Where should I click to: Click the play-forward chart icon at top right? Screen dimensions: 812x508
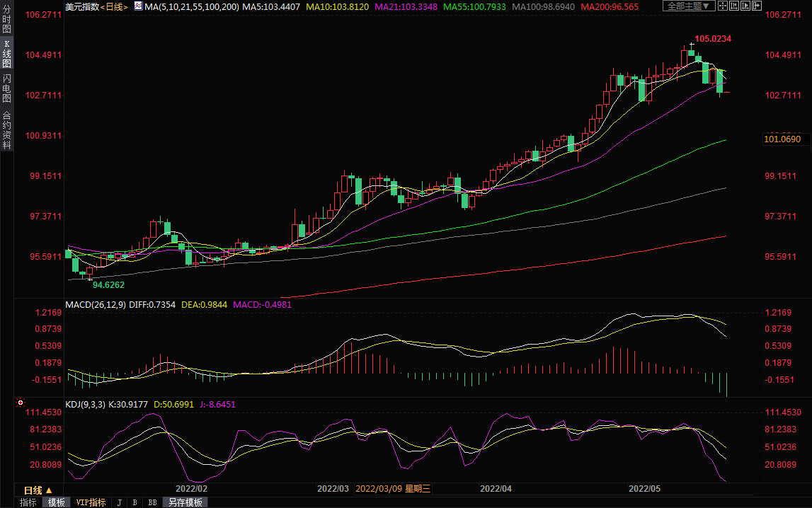[745, 6]
